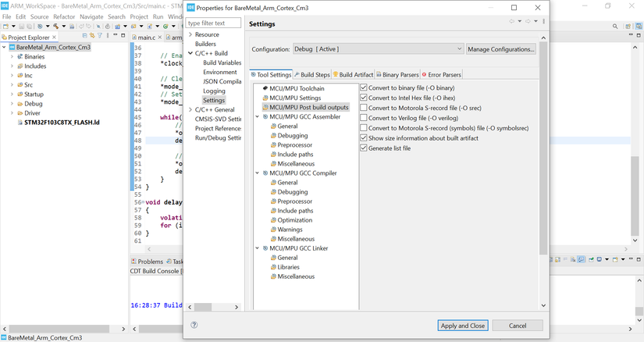Screen dimensions: 644x342
Task: Open the Configuration dropdown
Action: tap(378, 49)
